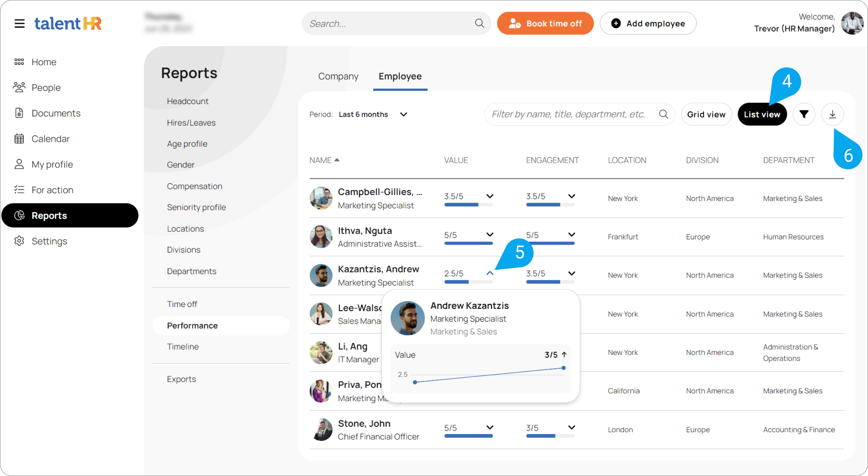The image size is (868, 476).
Task: Collapse Kazantzis value chevron
Action: click(490, 273)
